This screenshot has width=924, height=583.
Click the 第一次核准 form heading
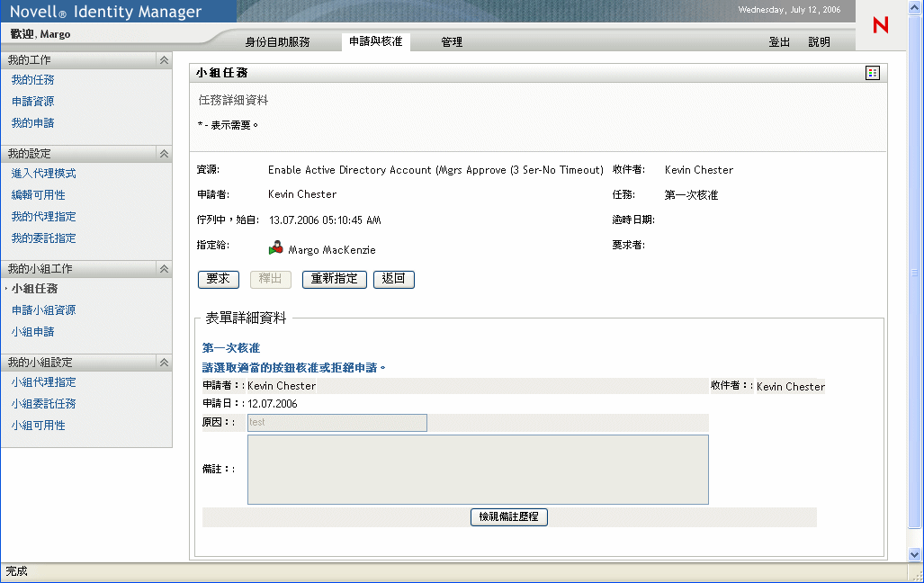tap(231, 348)
